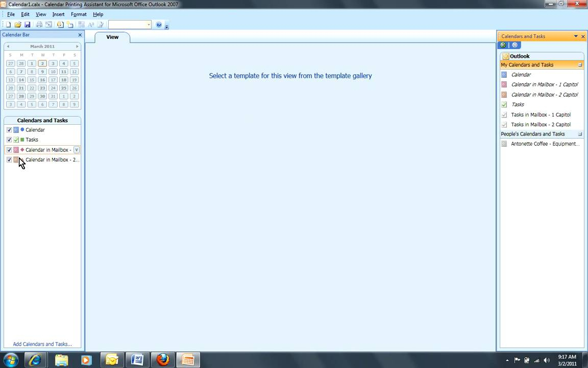
Task: Select 'Tasks in Mailbox - 1 Capitol' in right pane
Action: (541, 115)
